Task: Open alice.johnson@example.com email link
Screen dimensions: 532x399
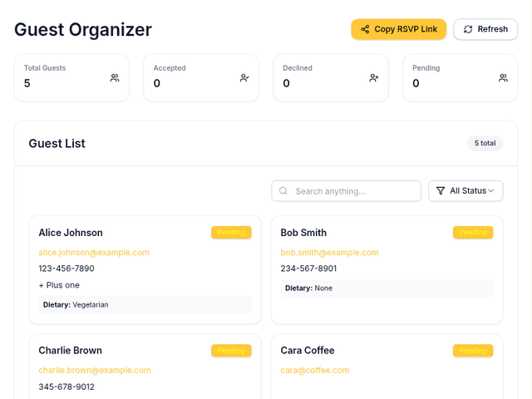Action: (94, 253)
